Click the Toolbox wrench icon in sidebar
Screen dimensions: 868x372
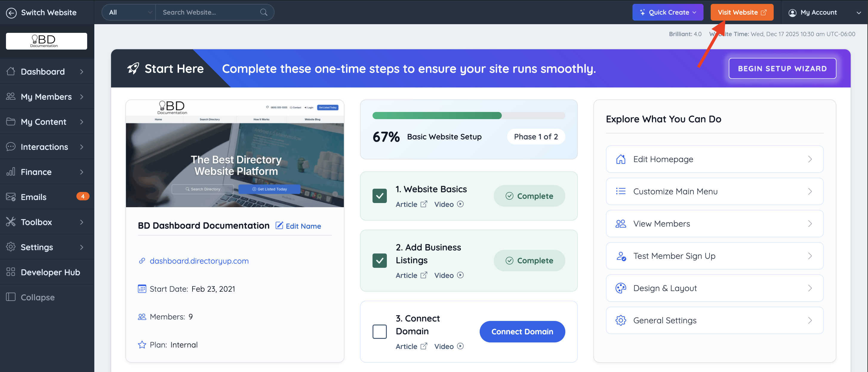click(x=11, y=222)
